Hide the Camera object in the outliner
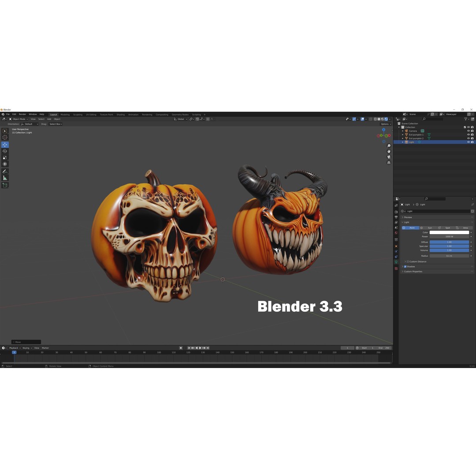Screen dimensions: 476x476 point(468,131)
